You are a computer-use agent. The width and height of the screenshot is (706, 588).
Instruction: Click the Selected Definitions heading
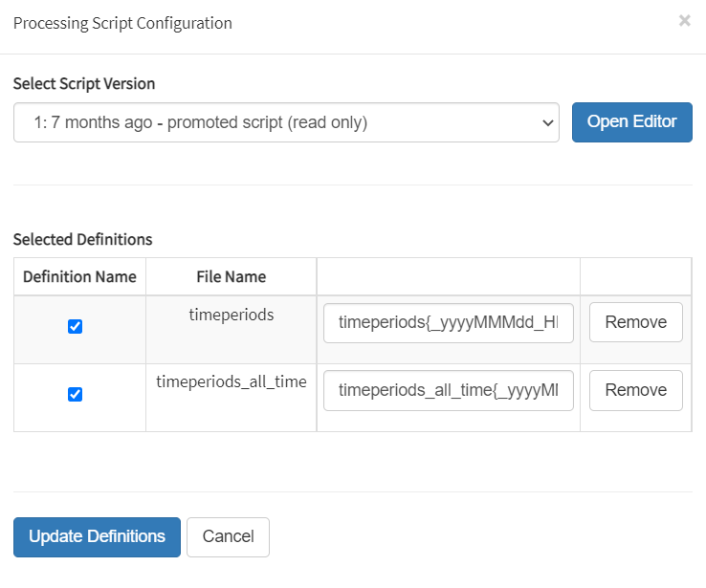pyautogui.click(x=82, y=240)
